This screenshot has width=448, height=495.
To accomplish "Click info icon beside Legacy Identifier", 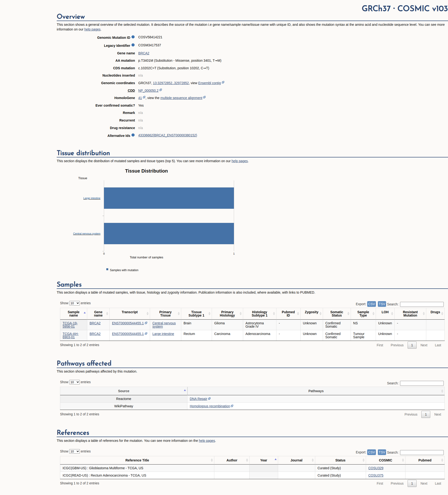I will [133, 45].
